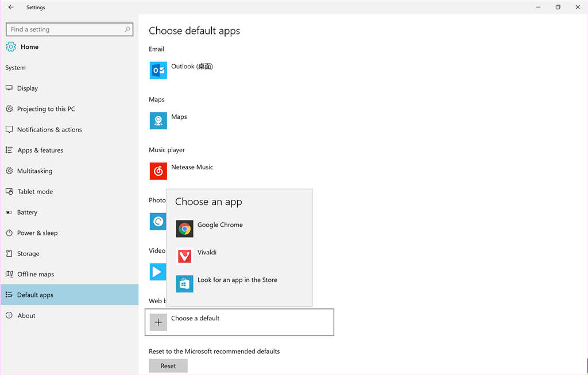Click the Storage icon
This screenshot has height=375, width=588.
(x=9, y=253)
